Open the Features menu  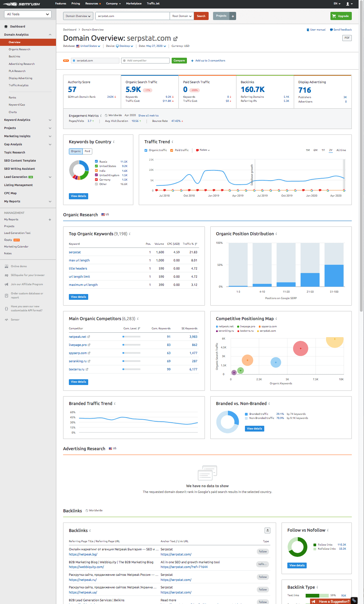61,4
